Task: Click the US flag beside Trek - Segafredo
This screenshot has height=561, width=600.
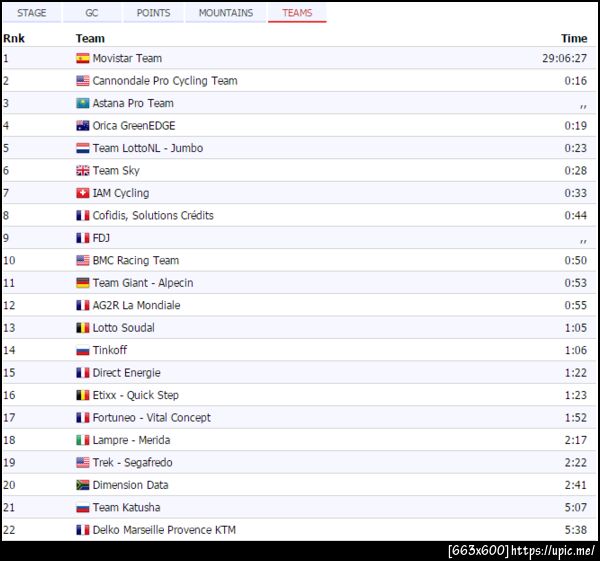Action: 83,462
